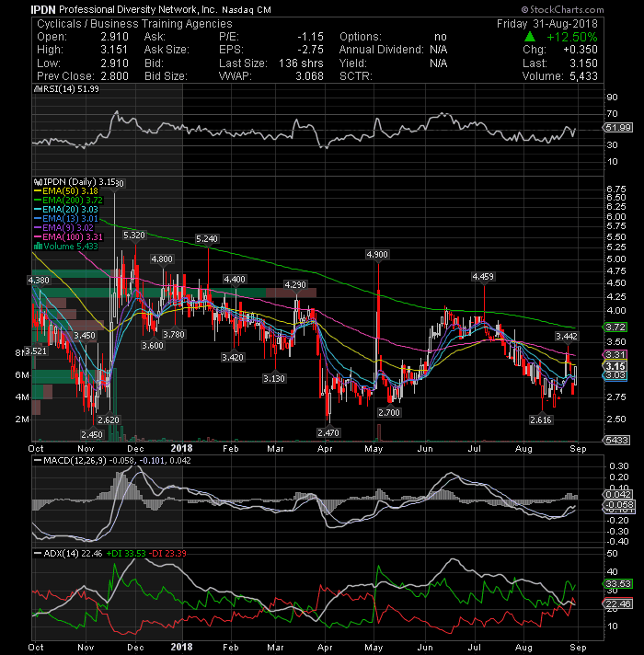This screenshot has width=644, height=655.
Task: Click the 2.616 August low label
Action: pos(541,419)
